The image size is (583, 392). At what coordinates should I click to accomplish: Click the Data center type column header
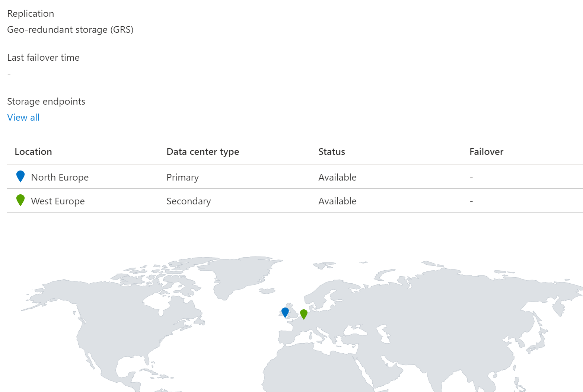click(203, 152)
